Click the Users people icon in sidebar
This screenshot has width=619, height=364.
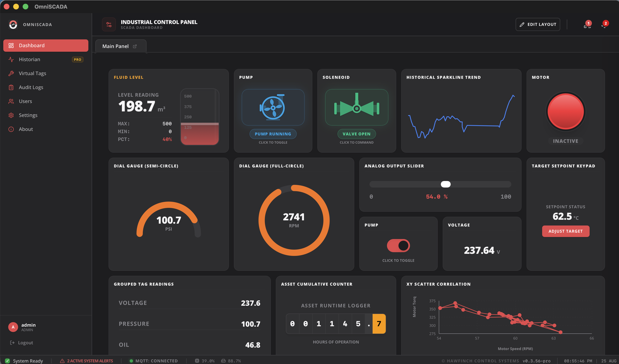pos(11,101)
